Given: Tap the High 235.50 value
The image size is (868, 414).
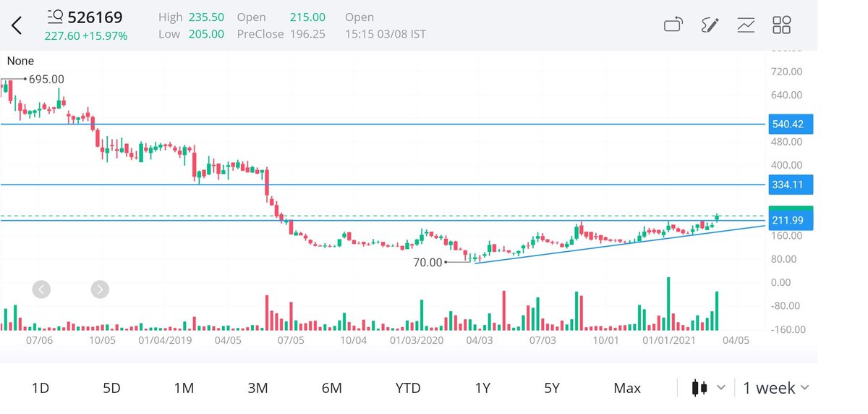Looking at the screenshot, I should [x=191, y=17].
